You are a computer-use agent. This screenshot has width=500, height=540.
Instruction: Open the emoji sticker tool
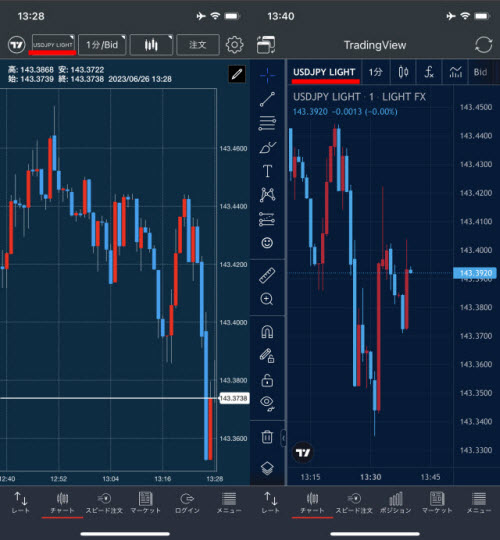click(x=267, y=243)
